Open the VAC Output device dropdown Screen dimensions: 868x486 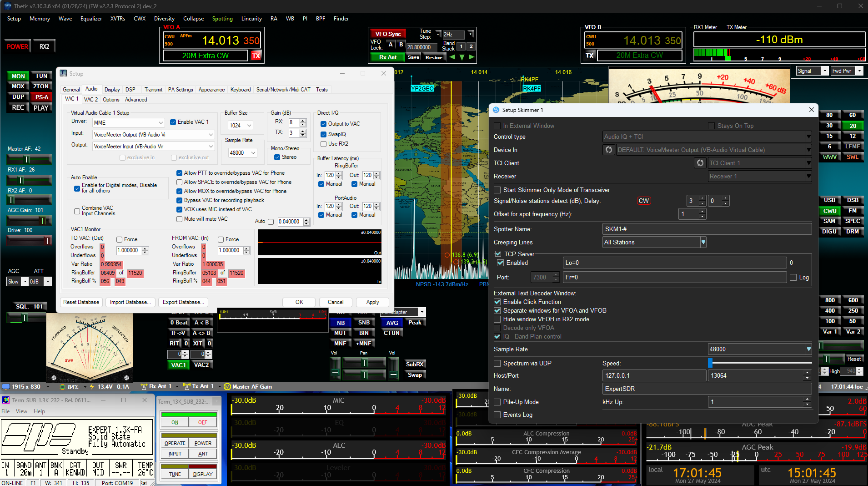(x=153, y=147)
